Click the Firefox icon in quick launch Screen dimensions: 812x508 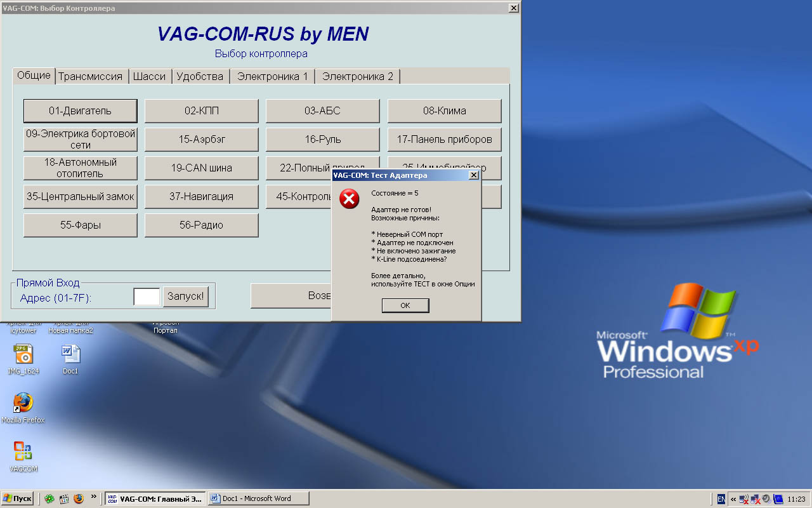(79, 499)
